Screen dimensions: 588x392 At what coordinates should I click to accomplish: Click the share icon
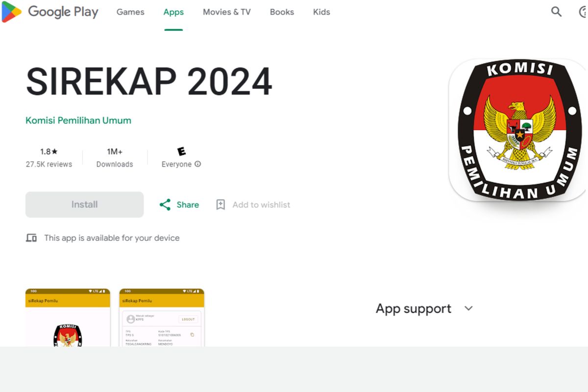point(165,205)
